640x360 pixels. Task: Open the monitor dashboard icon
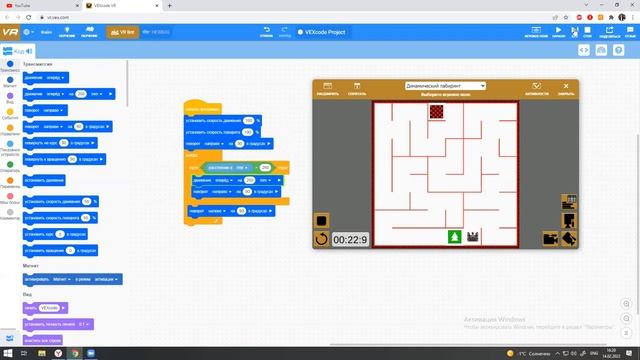pos(601,50)
